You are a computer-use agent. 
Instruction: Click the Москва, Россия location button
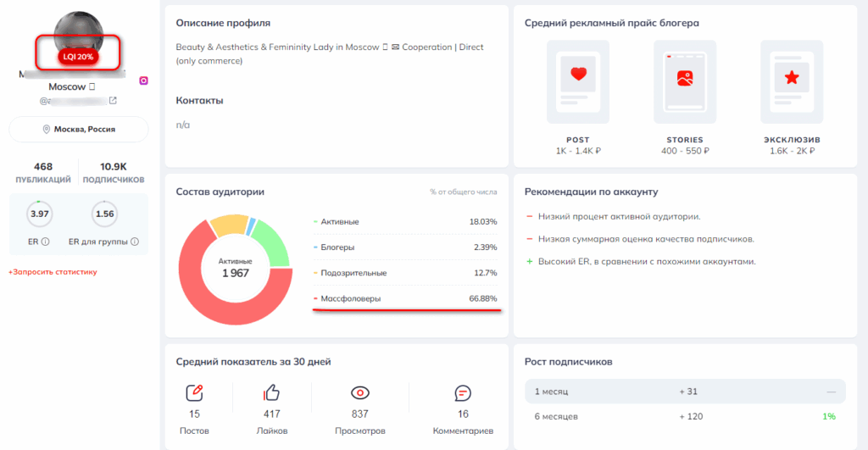pyautogui.click(x=79, y=130)
